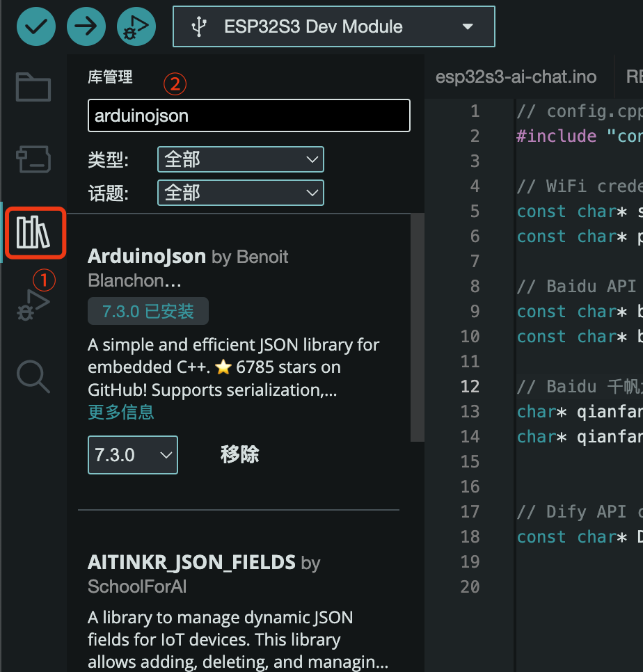The height and width of the screenshot is (672, 643).
Task: Select the Library Manager sidebar icon
Action: pos(33,232)
